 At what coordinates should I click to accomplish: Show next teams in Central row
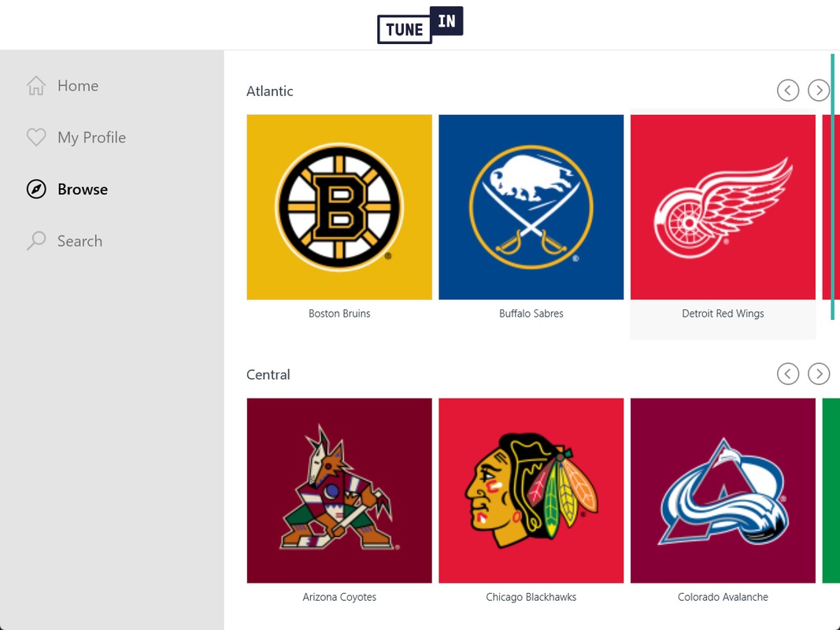tap(819, 373)
